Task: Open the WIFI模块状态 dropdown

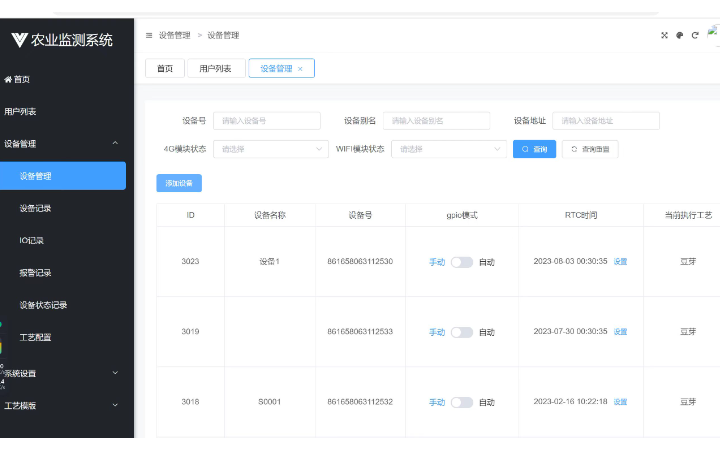Action: (449, 149)
